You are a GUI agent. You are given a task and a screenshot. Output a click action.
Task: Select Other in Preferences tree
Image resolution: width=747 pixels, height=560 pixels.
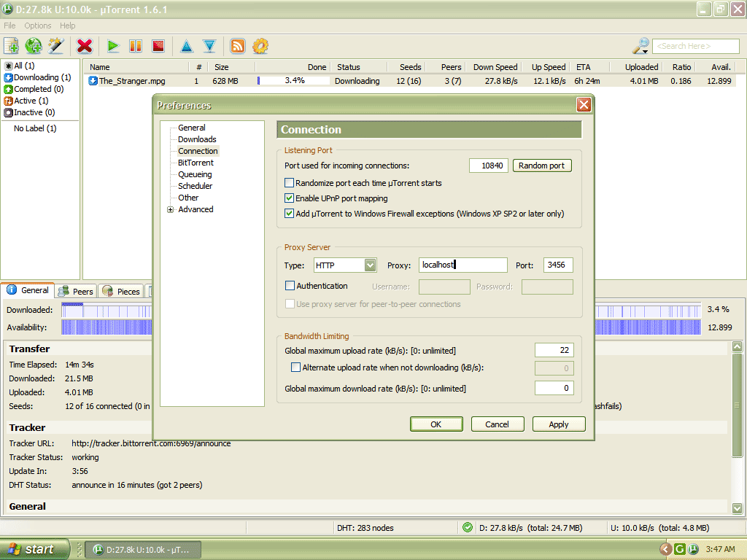point(188,198)
